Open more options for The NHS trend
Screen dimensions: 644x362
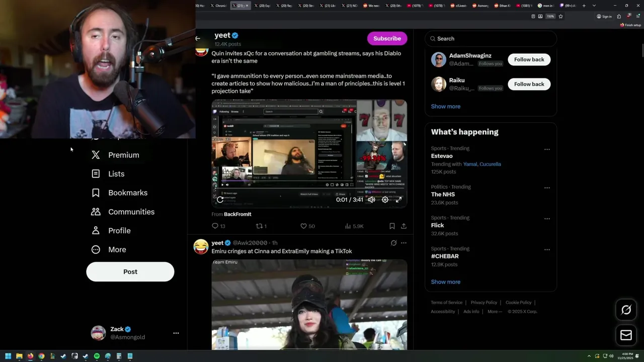coord(547,188)
